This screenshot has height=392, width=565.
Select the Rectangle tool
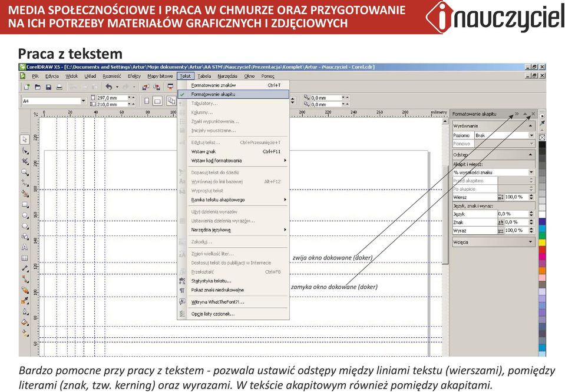[25, 204]
